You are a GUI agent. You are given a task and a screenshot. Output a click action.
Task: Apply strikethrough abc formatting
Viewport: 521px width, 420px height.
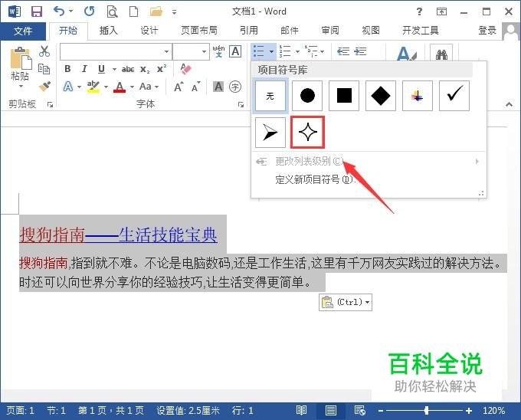point(128,69)
